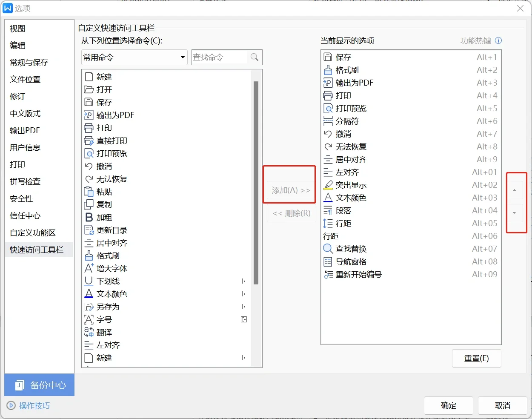Screen dimensions: 532x419
Task: Open the 信任中心 section
Action: coord(25,216)
